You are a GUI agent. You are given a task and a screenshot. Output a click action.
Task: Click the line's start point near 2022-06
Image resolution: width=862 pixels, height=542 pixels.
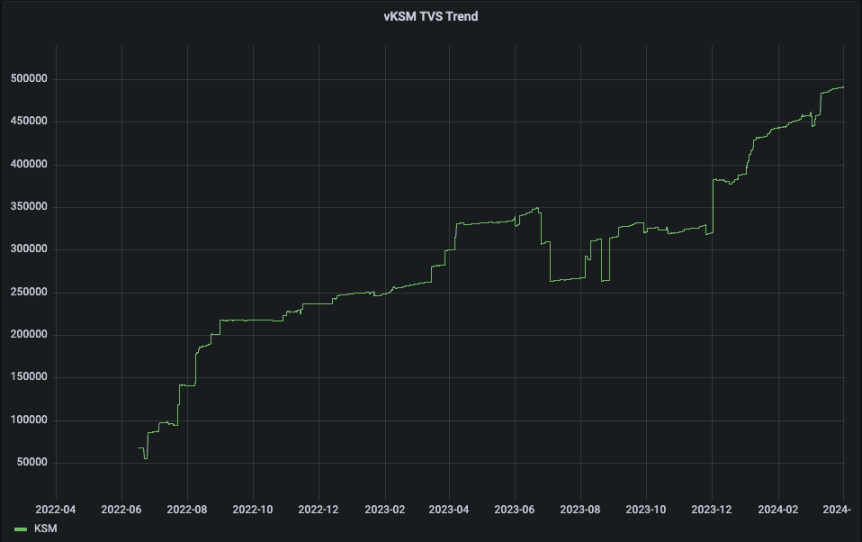(x=139, y=447)
